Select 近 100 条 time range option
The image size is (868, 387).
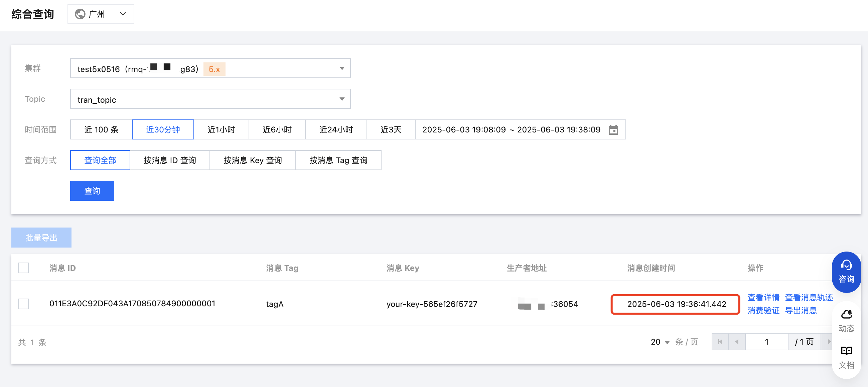click(x=101, y=129)
